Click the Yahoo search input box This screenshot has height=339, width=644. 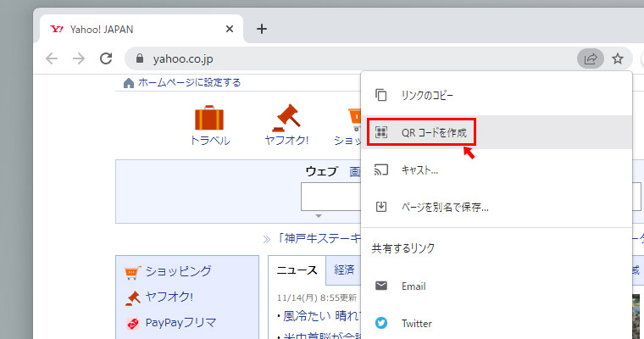pyautogui.click(x=331, y=197)
